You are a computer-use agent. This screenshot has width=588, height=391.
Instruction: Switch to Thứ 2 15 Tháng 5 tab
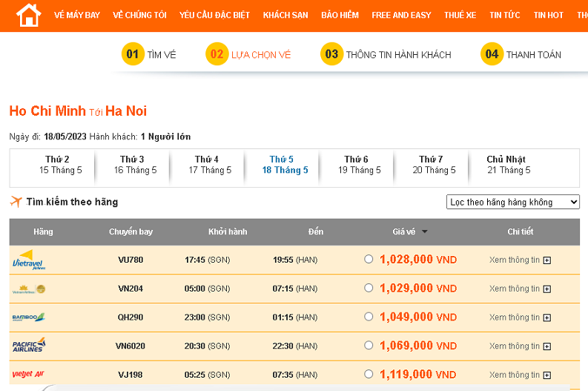[x=60, y=165]
